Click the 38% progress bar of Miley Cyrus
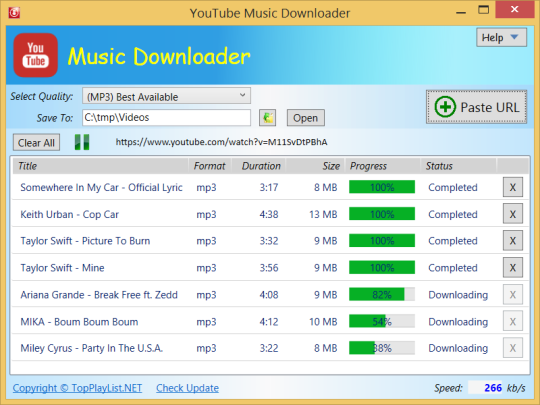 382,348
